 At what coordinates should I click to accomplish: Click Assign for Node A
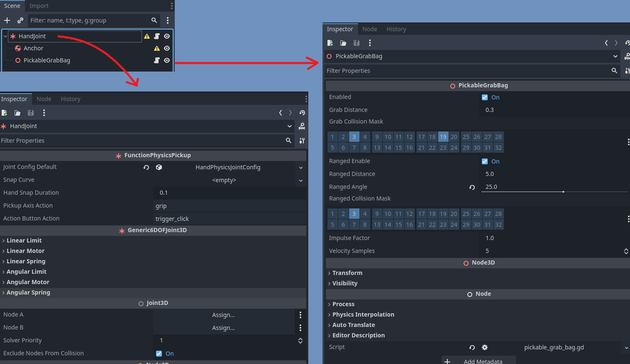point(223,315)
